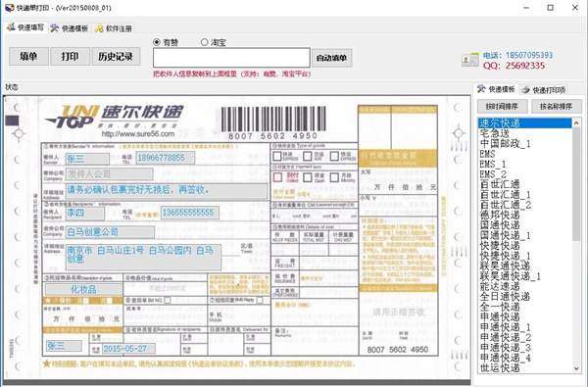The image size is (588, 387).
Task: Select 德邦快递 template
Action: (x=525, y=215)
